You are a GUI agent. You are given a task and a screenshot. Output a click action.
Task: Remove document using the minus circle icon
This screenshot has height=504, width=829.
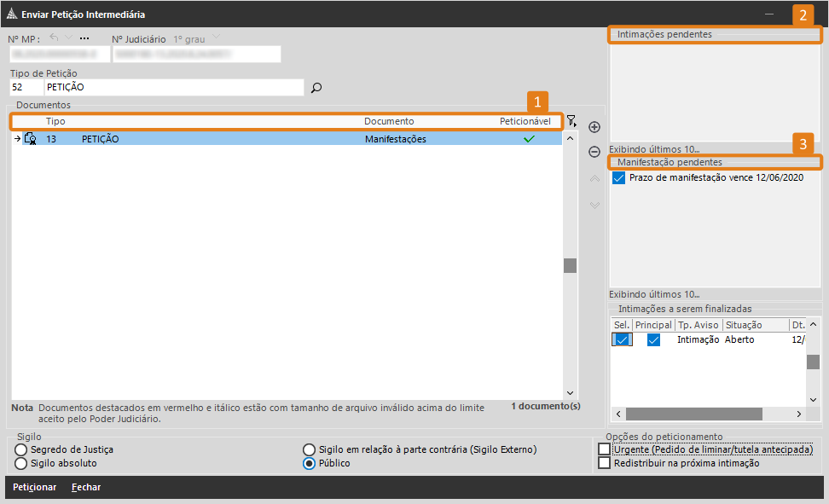(x=594, y=152)
